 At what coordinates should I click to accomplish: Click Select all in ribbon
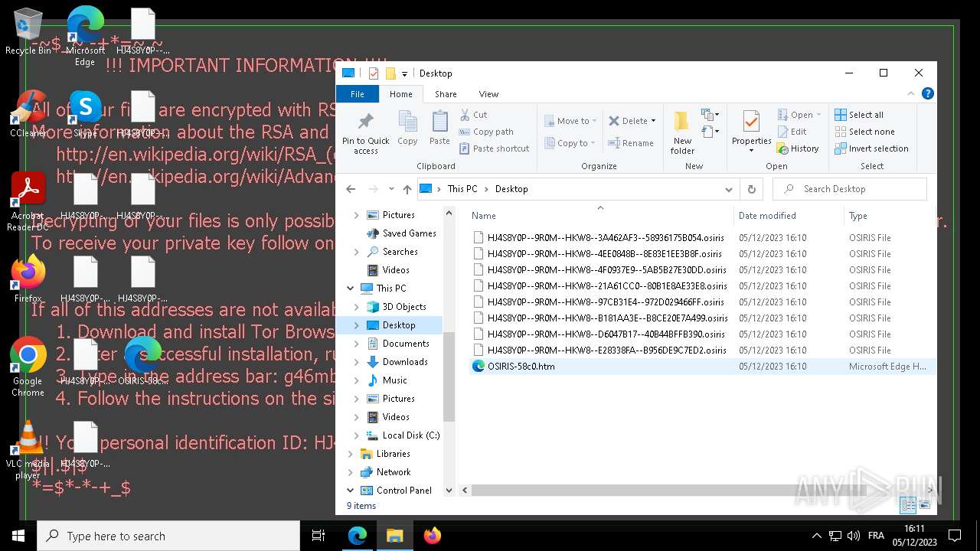[x=859, y=115]
